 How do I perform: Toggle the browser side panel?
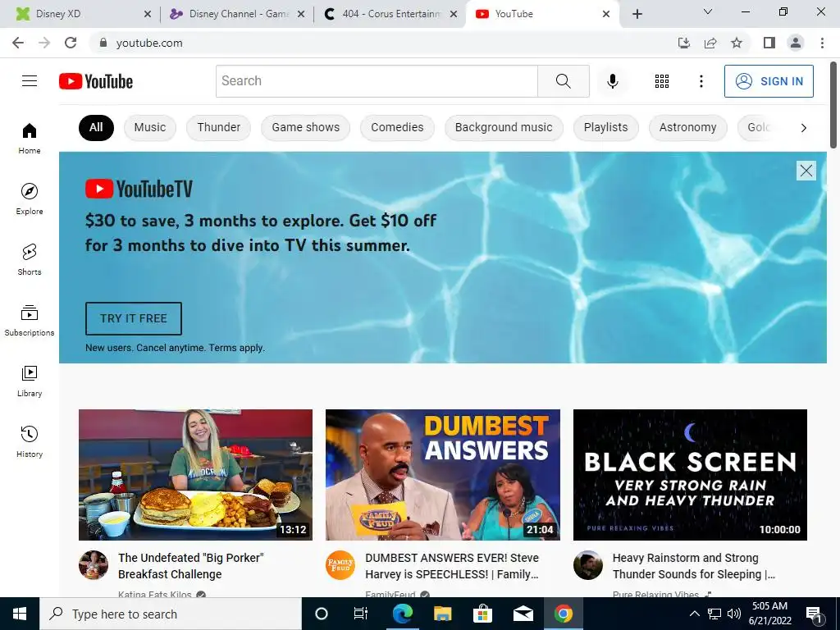[x=769, y=43]
